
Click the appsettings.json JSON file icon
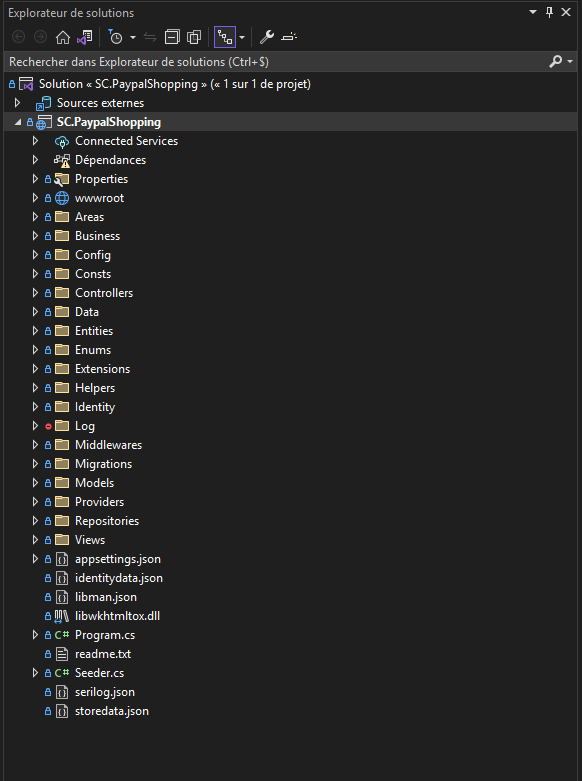pyautogui.click(x=62, y=559)
